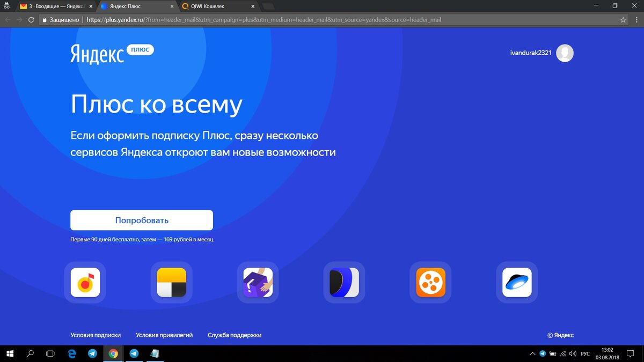
Task: Open Task View on taskbar
Action: click(x=50, y=354)
